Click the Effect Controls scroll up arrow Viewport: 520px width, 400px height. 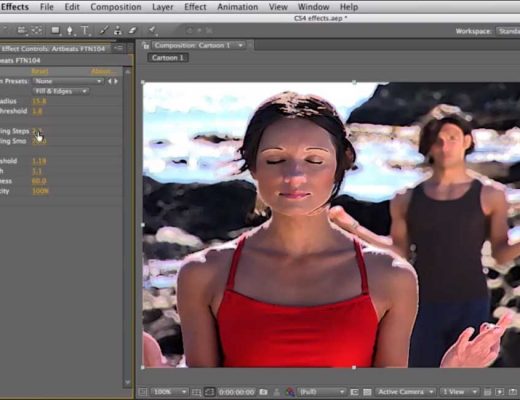[x=128, y=71]
